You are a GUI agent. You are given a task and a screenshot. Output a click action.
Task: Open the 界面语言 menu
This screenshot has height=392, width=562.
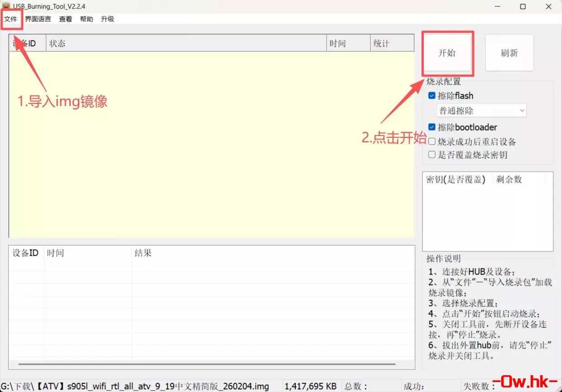tap(38, 19)
